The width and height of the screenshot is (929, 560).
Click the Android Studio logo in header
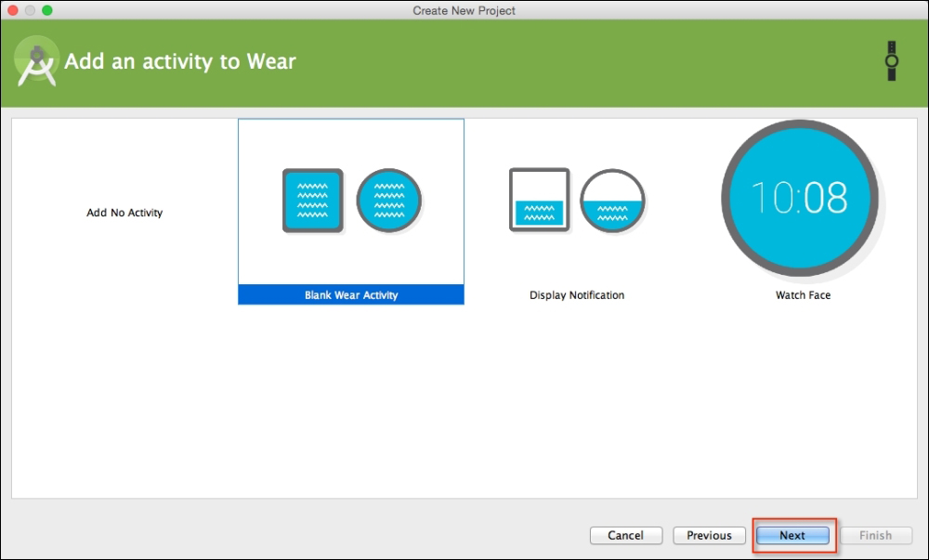(37, 61)
